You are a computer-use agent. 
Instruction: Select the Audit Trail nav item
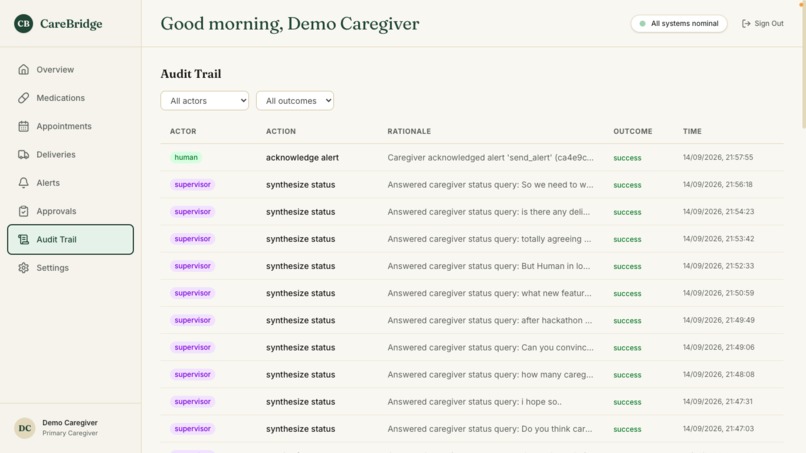click(x=70, y=239)
